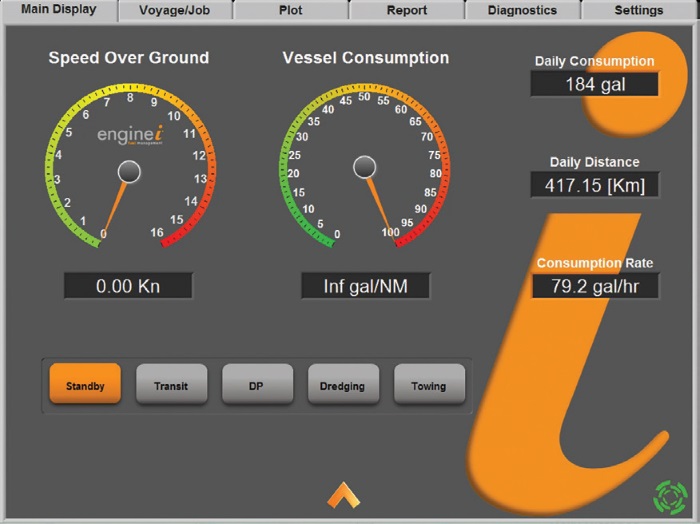Enable DP mode button
Viewport: 700px width, 524px height.
[257, 385]
